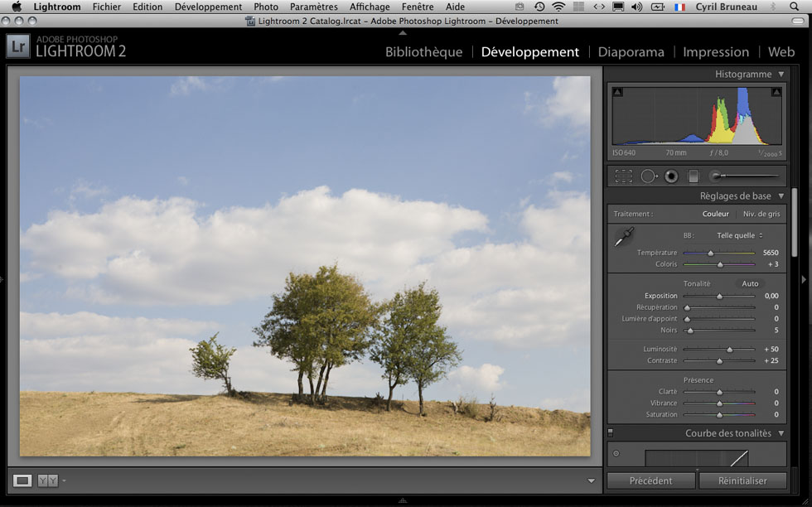The image size is (812, 507).
Task: Switch to the Web module
Action: click(781, 52)
